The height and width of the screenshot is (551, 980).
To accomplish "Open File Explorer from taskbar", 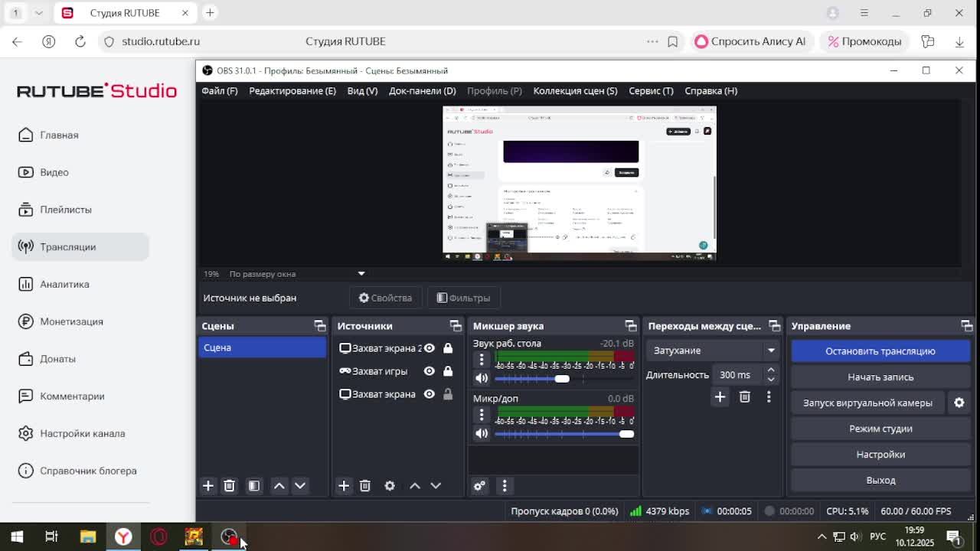I will [x=88, y=536].
